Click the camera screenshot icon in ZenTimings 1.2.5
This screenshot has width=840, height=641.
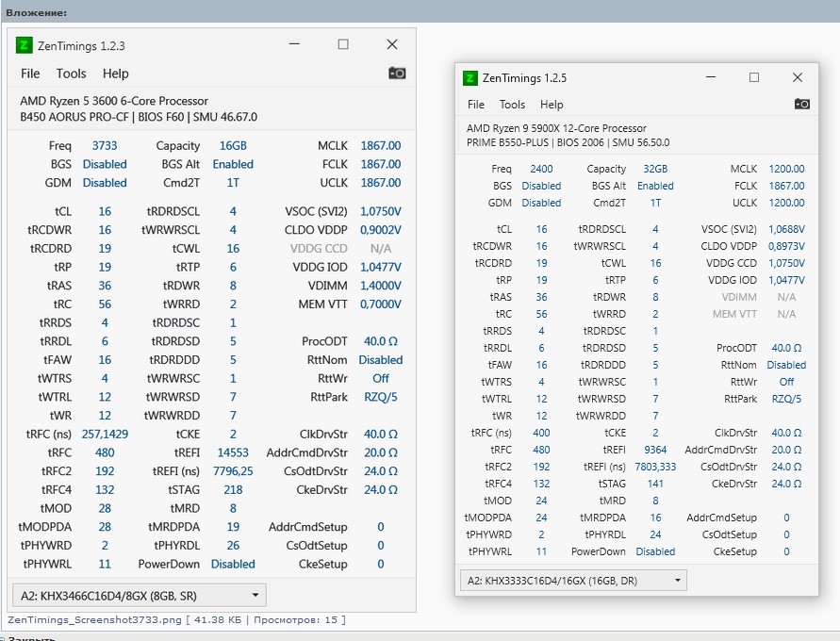[801, 104]
